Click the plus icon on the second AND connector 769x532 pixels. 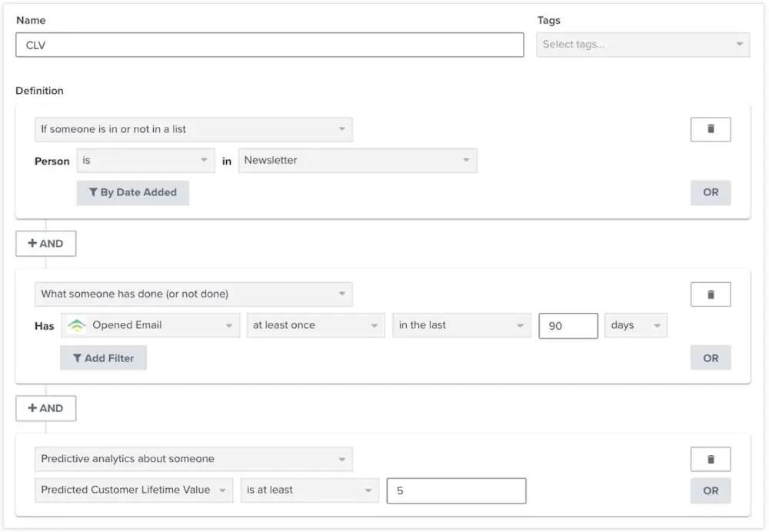(x=34, y=408)
